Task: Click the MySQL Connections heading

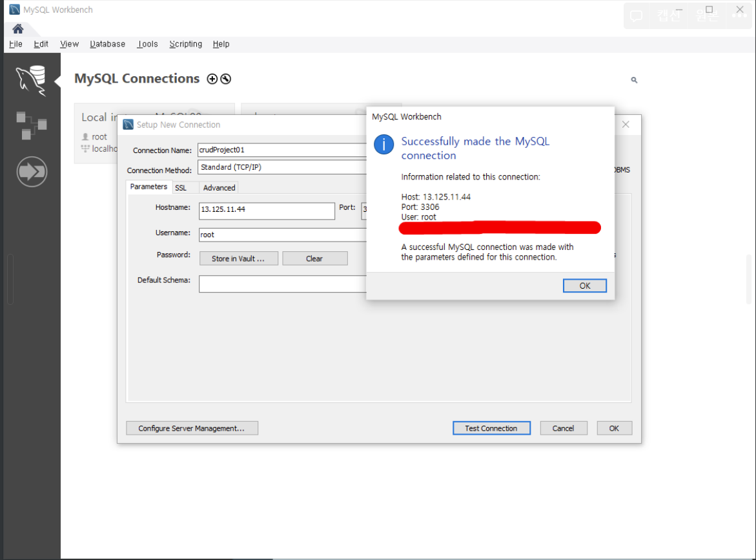Action: coord(137,78)
